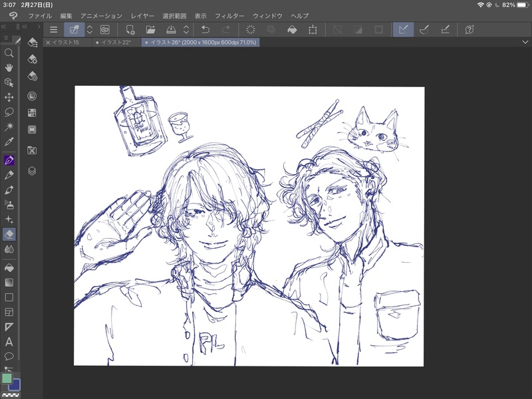
Task: Open the Color Wheel palette icon
Action: point(32,96)
